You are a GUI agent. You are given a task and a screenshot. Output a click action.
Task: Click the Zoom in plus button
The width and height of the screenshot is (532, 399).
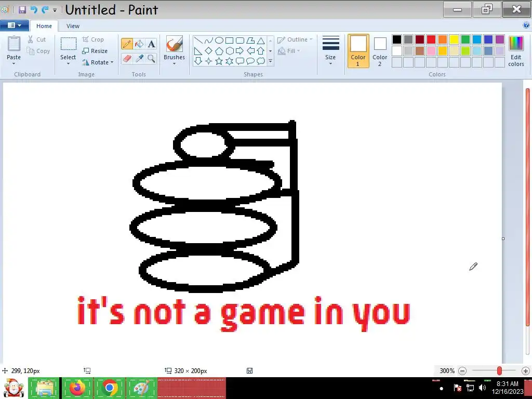click(526, 371)
